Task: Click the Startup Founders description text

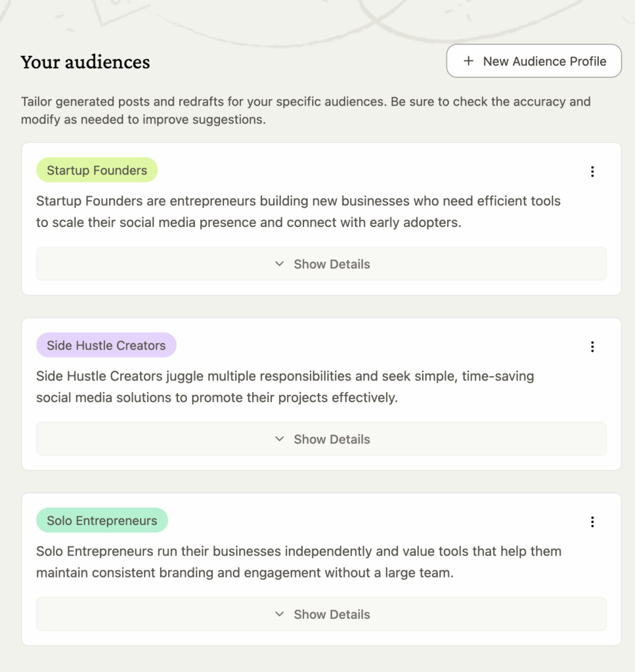Action: (298, 211)
